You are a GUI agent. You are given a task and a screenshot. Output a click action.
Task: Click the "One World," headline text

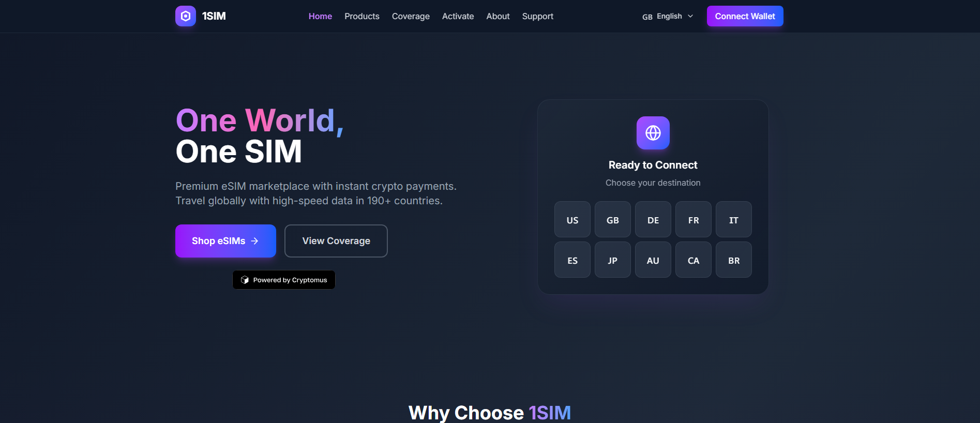(x=260, y=121)
